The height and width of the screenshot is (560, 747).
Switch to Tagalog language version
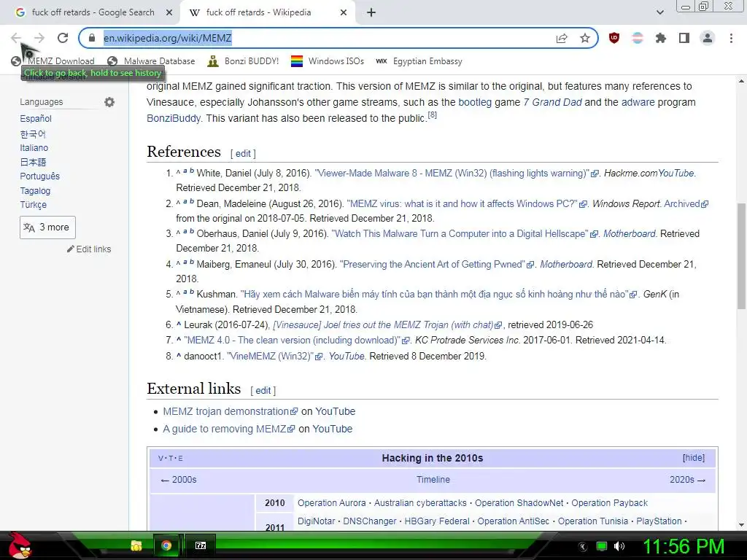(x=35, y=190)
